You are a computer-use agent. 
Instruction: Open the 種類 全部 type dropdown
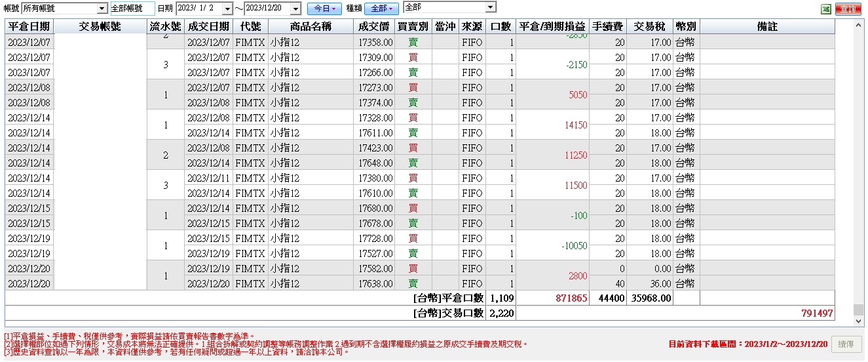[x=382, y=9]
